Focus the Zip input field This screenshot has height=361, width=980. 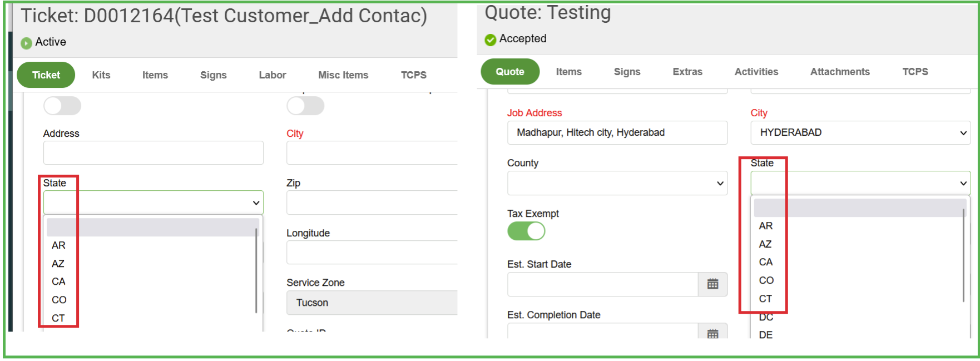pyautogui.click(x=372, y=202)
